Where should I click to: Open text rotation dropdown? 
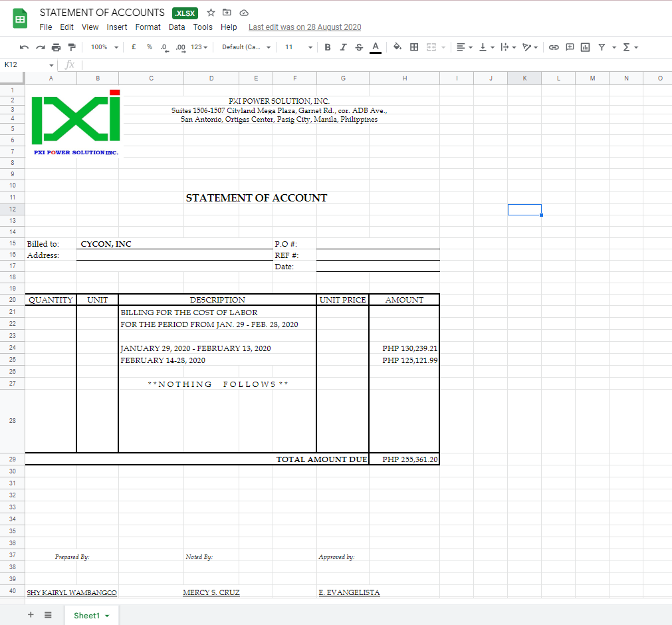[530, 47]
